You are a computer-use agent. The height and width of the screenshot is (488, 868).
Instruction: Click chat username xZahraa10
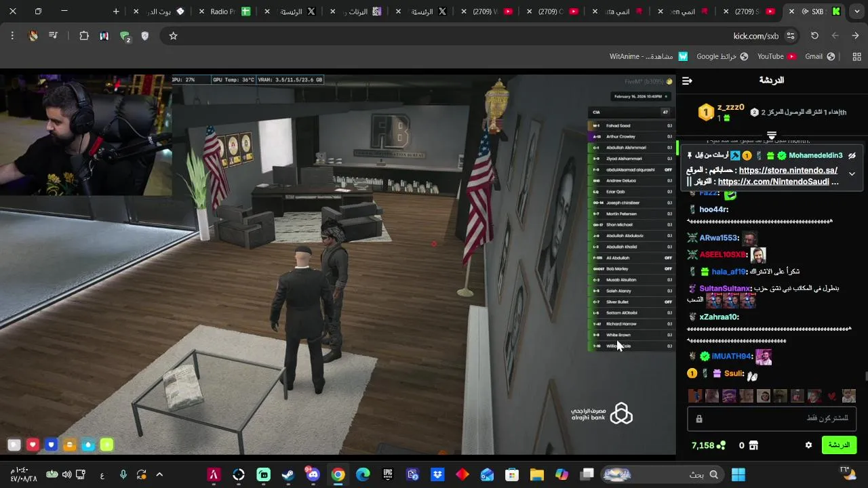(719, 317)
